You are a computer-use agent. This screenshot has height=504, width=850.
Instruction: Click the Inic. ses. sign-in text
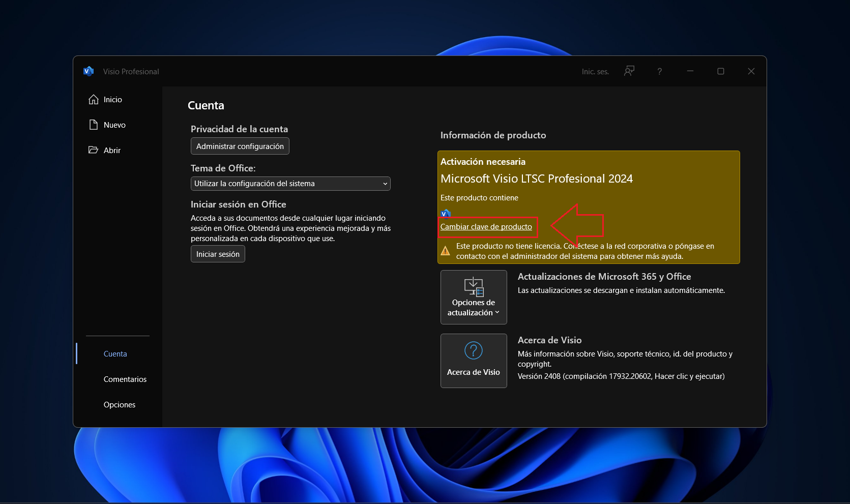pos(595,72)
